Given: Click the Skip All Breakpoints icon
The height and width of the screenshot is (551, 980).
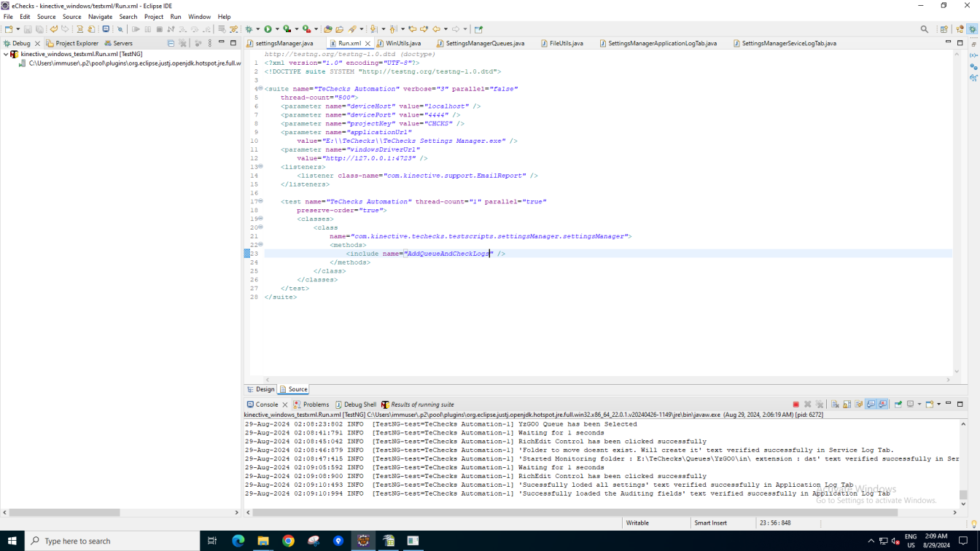Looking at the screenshot, I should click(x=120, y=29).
